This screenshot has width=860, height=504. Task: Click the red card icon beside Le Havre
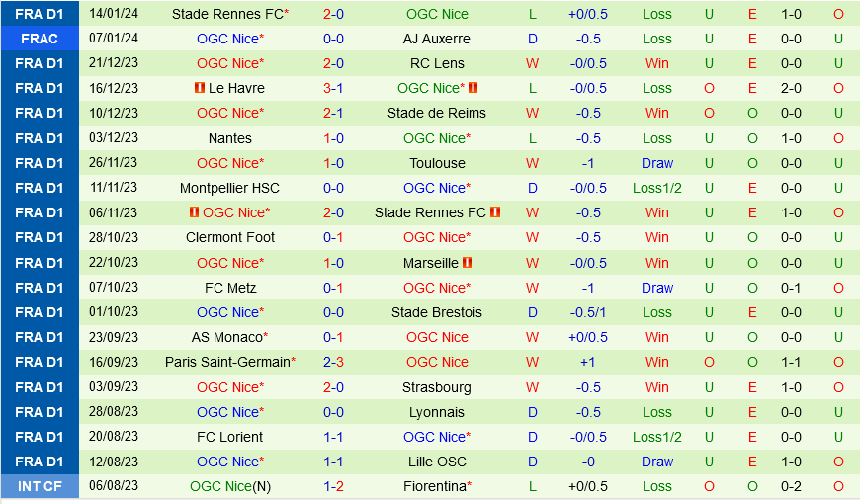200,88
